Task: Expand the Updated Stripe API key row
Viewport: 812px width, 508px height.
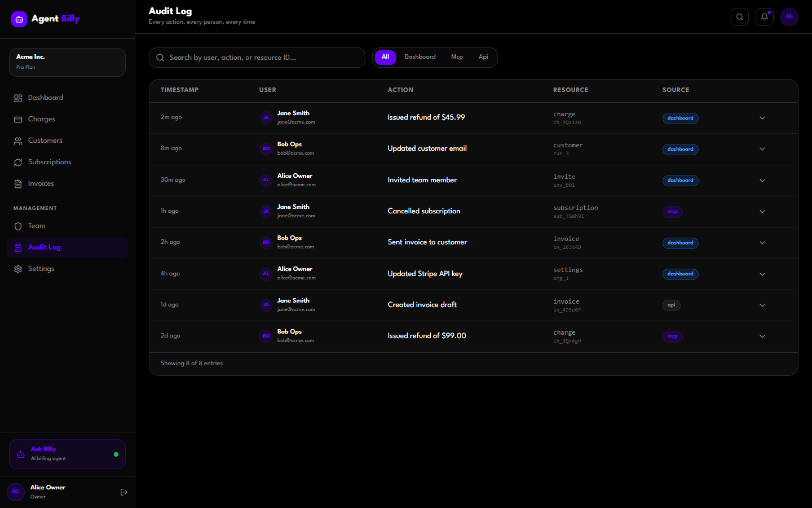Action: tap(762, 274)
